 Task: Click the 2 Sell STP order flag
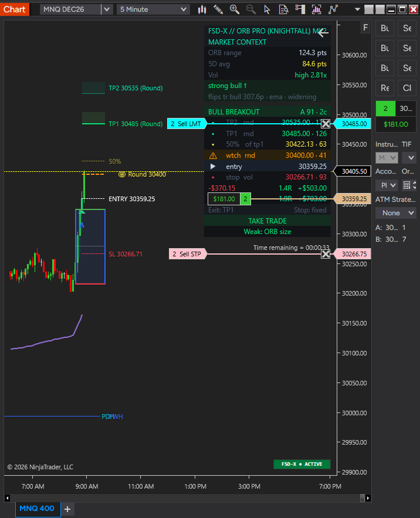tap(188, 254)
